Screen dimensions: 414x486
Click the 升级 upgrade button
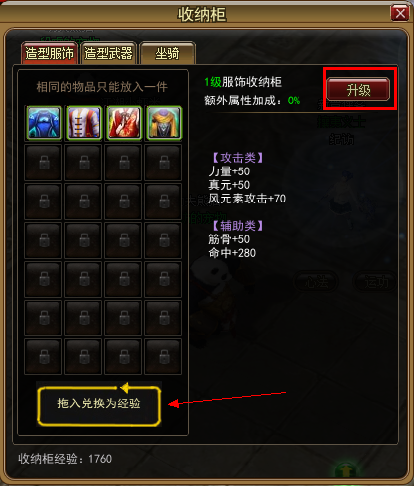tap(358, 89)
